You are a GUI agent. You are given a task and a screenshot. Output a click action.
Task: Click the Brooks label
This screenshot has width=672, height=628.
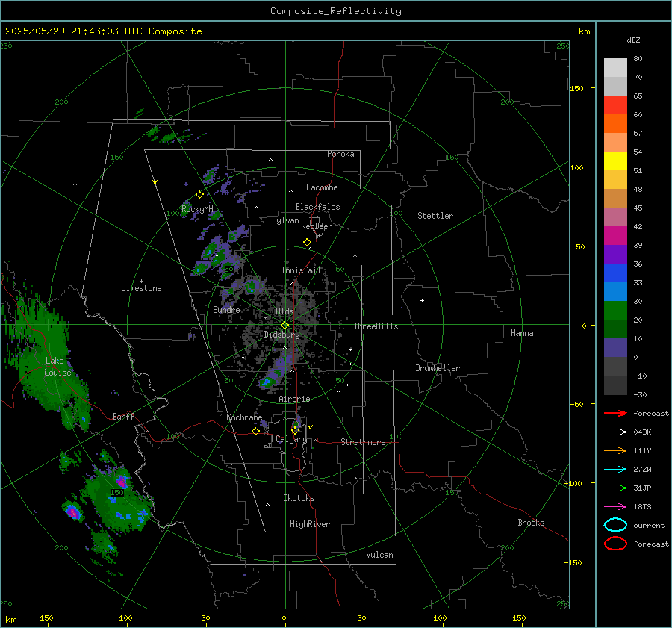pyautogui.click(x=531, y=523)
